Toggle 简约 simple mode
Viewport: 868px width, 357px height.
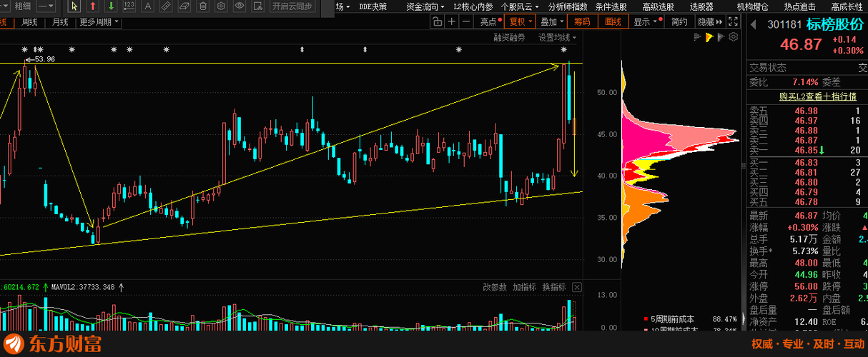[x=679, y=21]
